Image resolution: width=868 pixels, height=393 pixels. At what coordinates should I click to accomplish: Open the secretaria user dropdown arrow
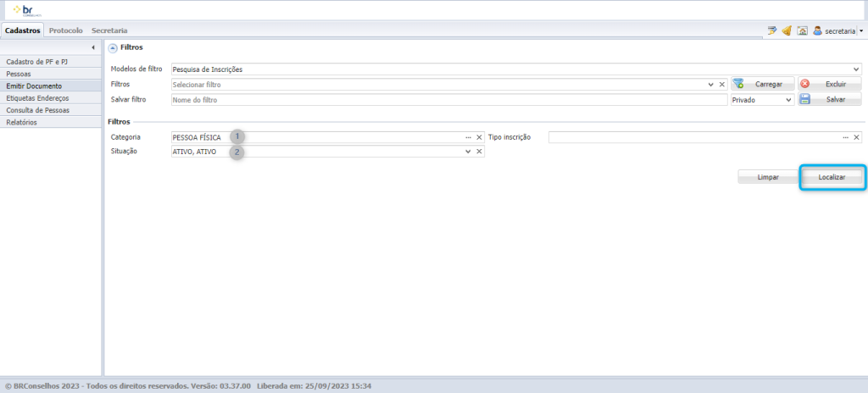pos(861,31)
